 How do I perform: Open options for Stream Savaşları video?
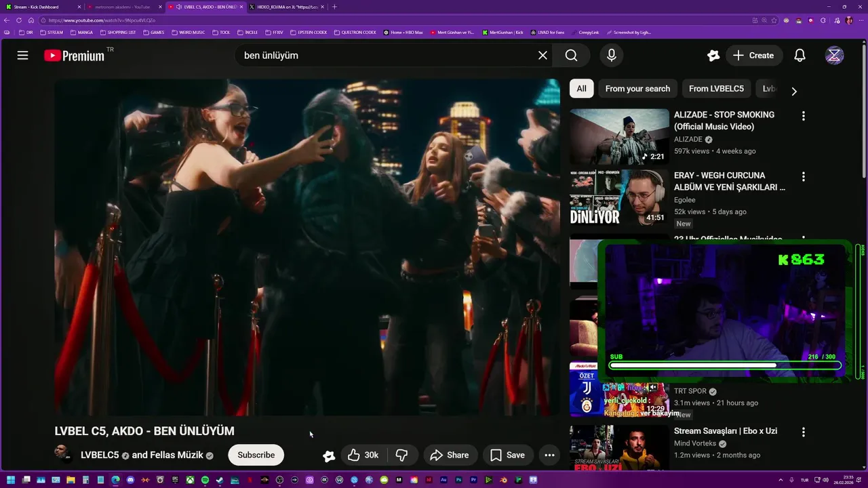coord(804,432)
